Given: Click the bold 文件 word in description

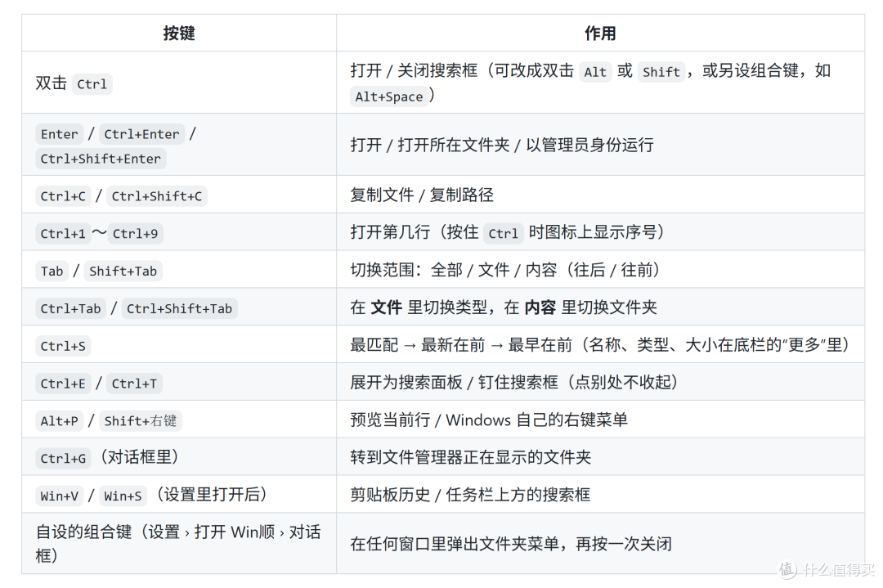Looking at the screenshot, I should (x=386, y=307).
